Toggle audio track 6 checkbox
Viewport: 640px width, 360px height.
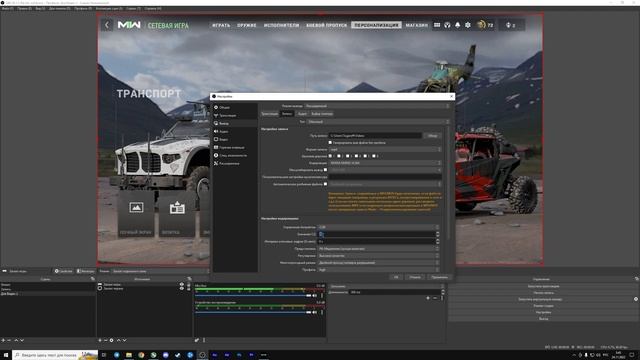[373, 156]
